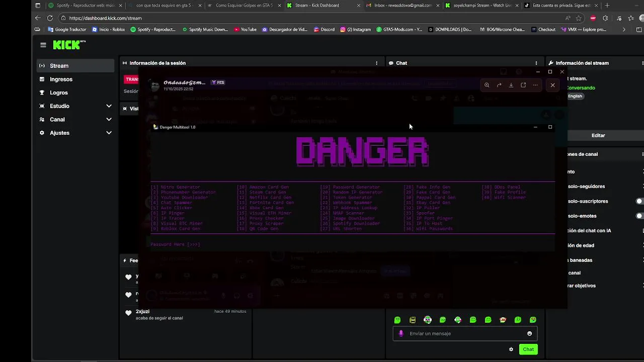The height and width of the screenshot is (362, 644).
Task: Open the YouTube bookmark
Action: [245, 30]
